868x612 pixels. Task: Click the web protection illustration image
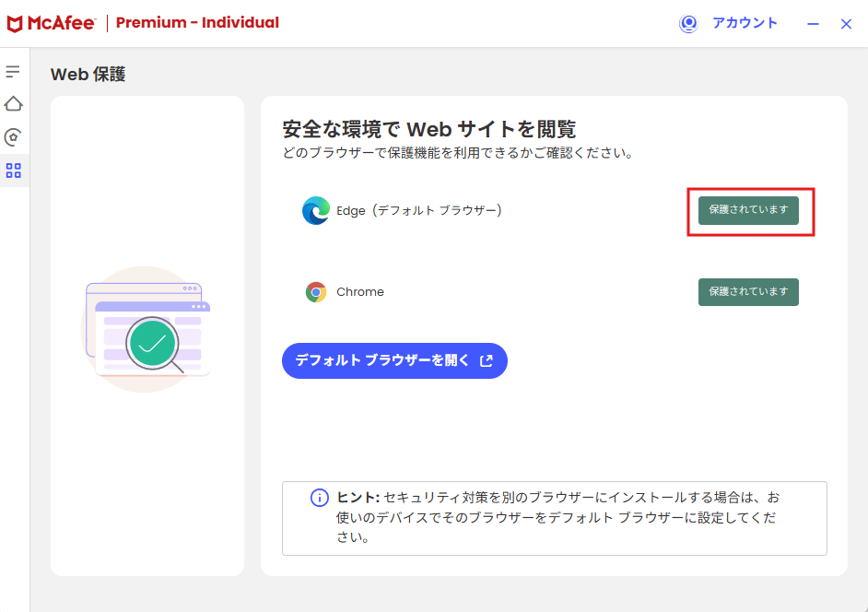pyautogui.click(x=147, y=330)
